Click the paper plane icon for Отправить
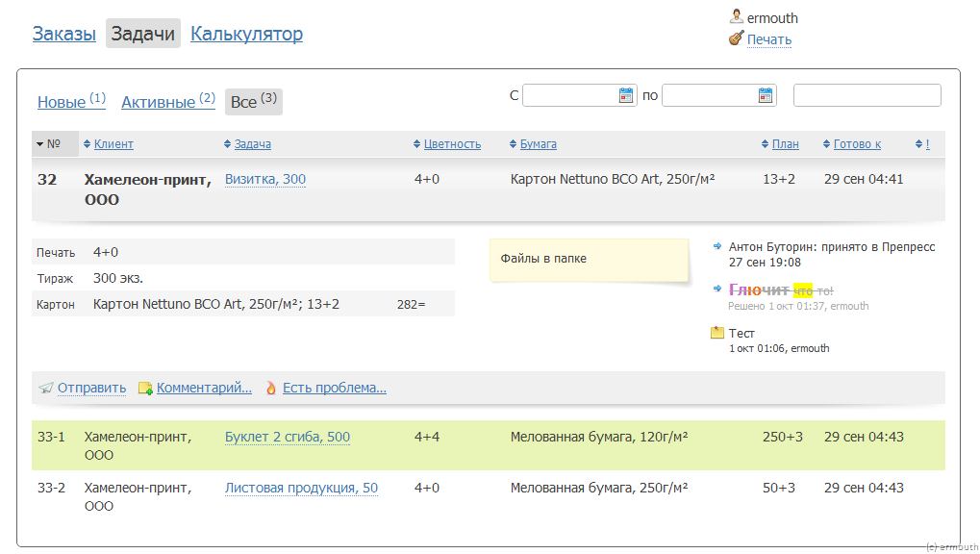 (46, 389)
